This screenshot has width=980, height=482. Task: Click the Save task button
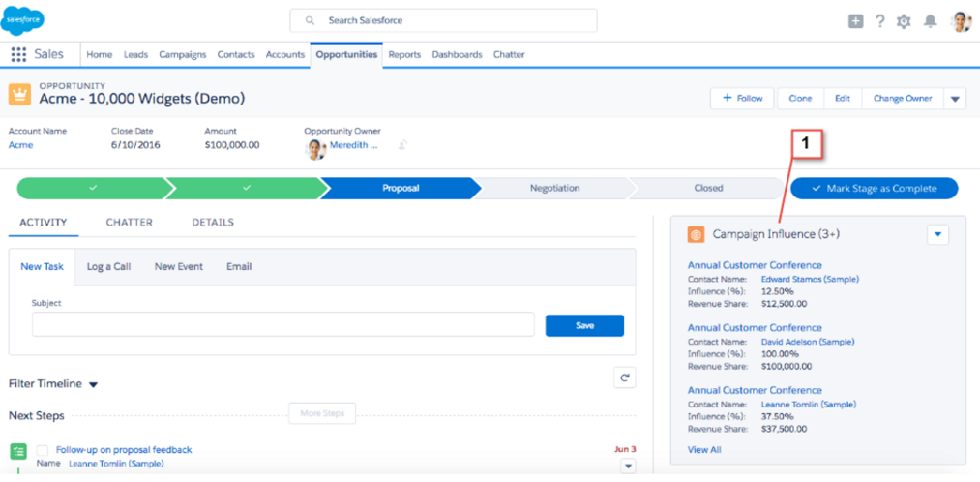click(x=584, y=326)
